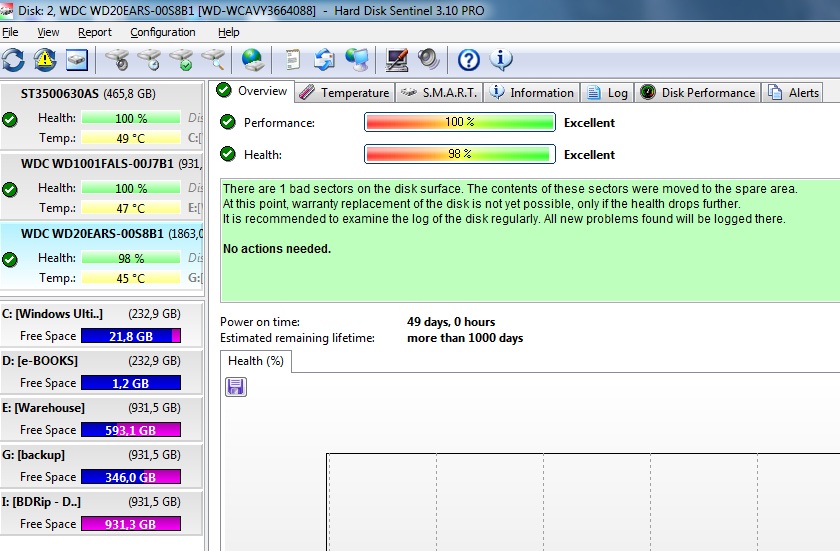Open the S.M.A.R.T. tab

pos(439,93)
